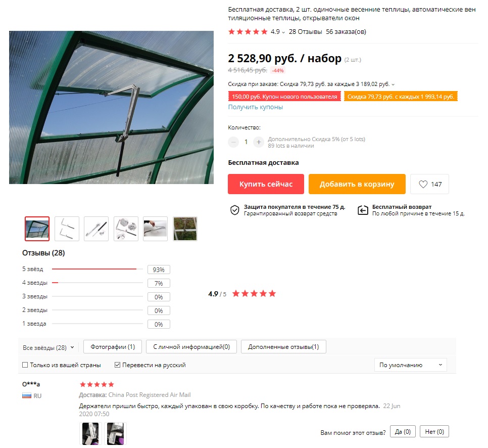Select the 'Дополненные отзывы(1)' filter tab

pos(283,347)
